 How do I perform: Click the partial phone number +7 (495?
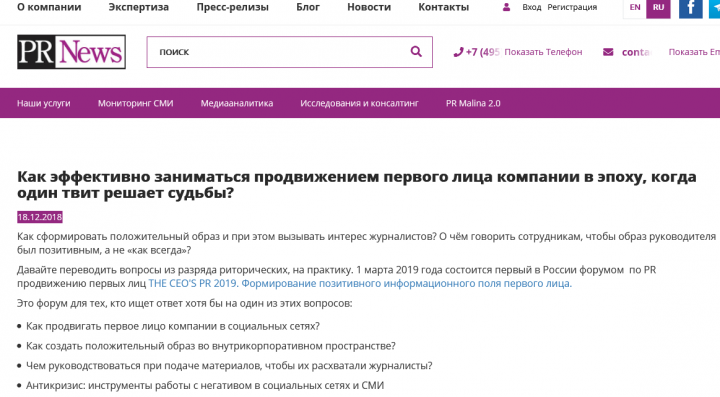pos(482,52)
